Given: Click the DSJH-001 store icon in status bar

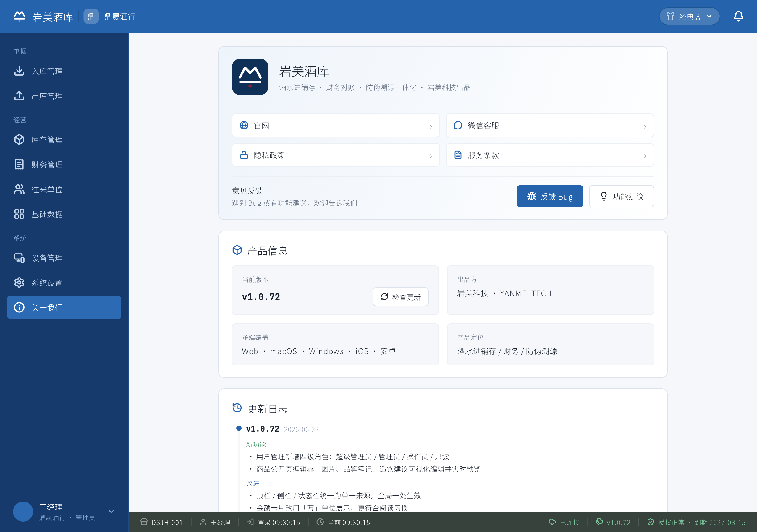Looking at the screenshot, I should point(144,522).
